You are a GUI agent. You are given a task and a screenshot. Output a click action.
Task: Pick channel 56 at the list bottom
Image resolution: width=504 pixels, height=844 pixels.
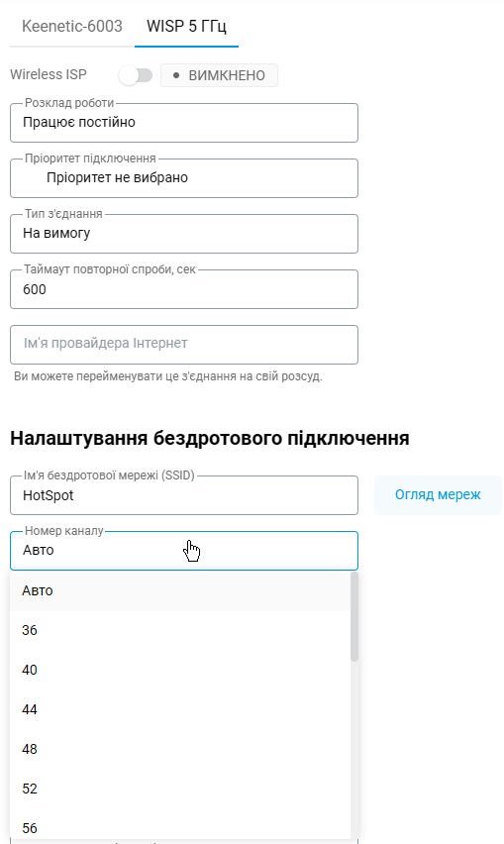pos(179,826)
